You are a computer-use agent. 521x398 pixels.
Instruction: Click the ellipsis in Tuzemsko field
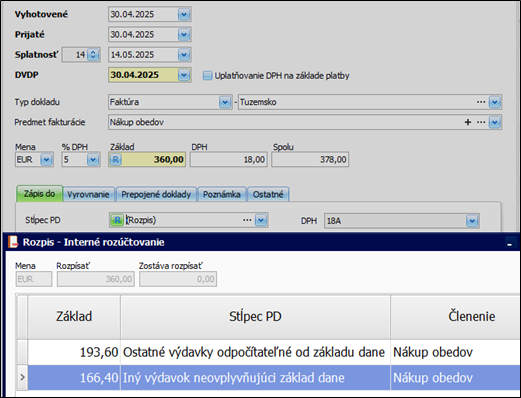[x=481, y=102]
